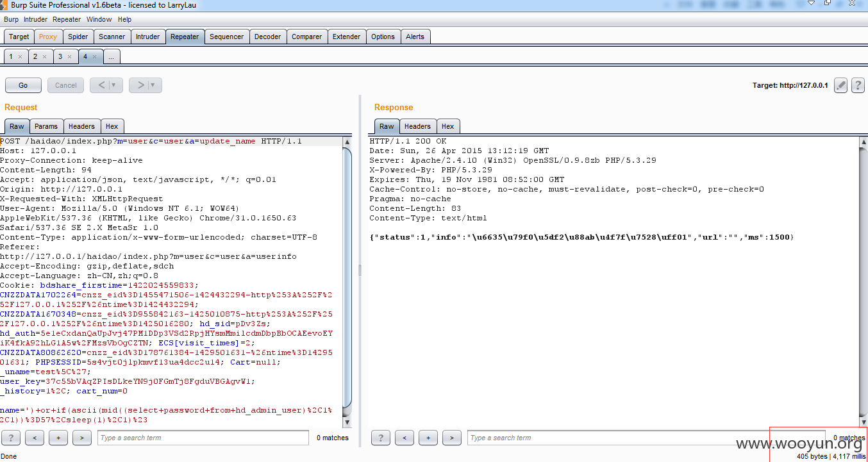The width and height of the screenshot is (868, 462).
Task: Show the Request Headers view
Action: (82, 126)
